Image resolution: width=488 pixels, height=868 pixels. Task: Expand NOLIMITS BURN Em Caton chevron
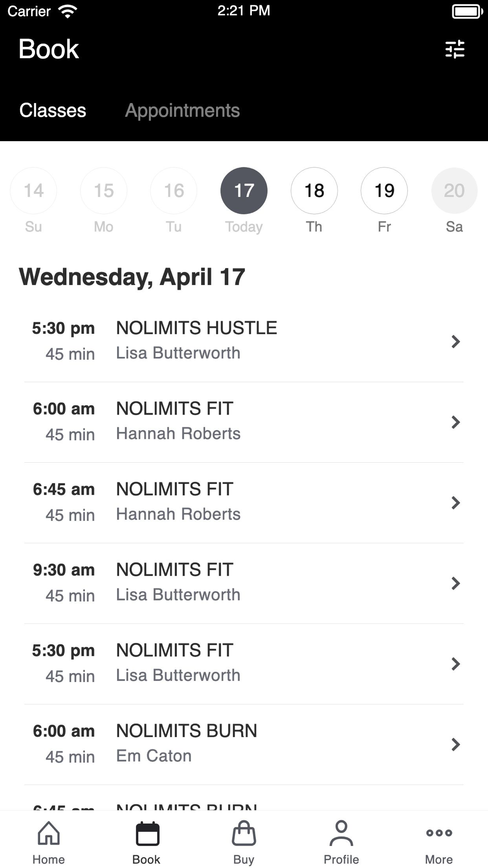[x=456, y=744]
